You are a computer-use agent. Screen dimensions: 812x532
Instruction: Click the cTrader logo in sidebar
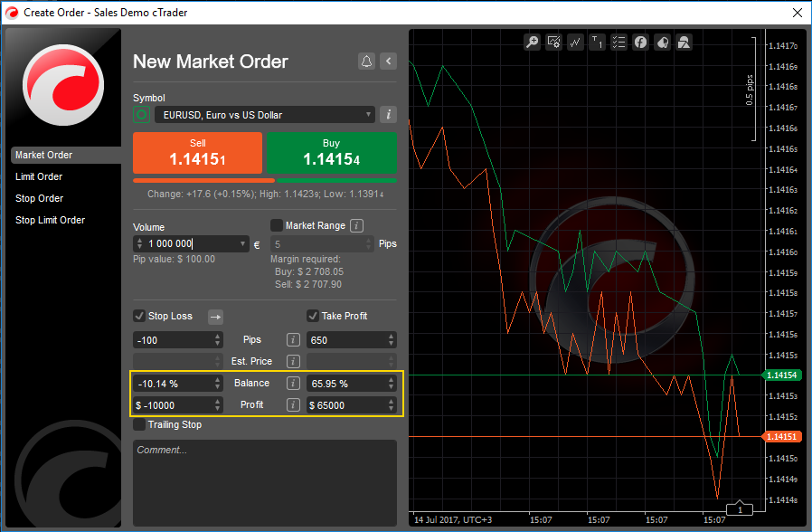63,85
